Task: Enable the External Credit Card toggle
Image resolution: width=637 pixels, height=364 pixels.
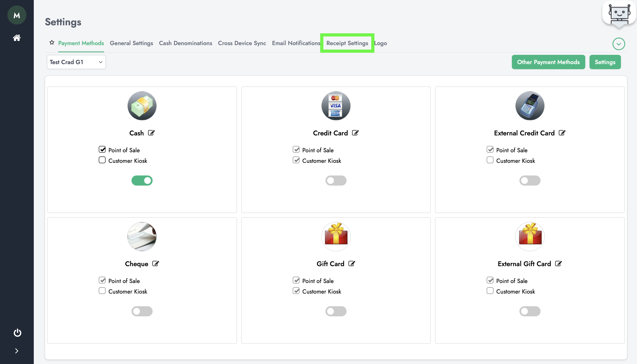Action: (x=530, y=180)
